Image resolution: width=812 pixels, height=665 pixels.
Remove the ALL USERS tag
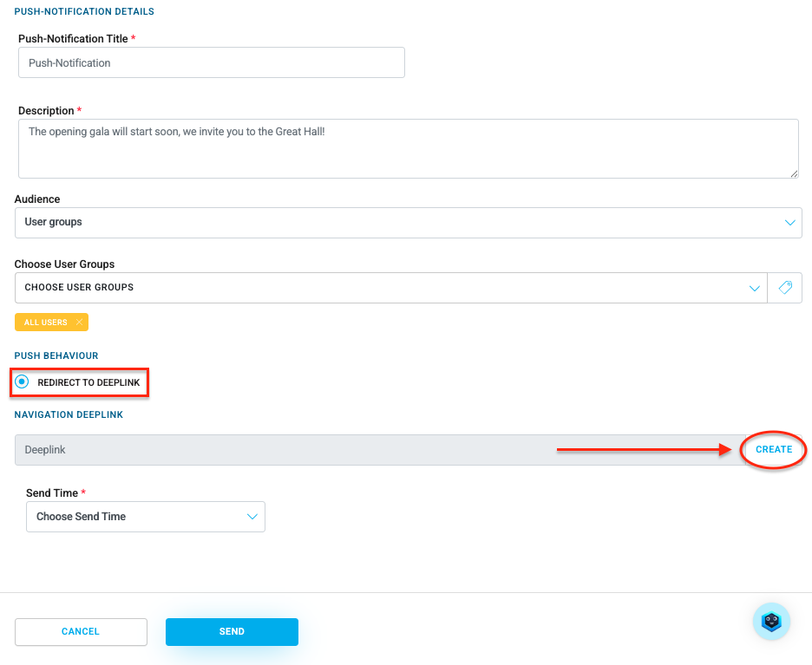coord(79,322)
